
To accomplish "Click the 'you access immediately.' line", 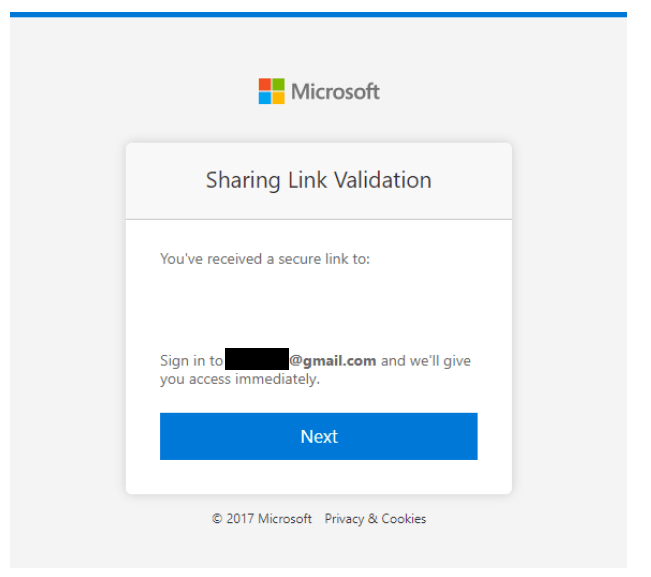I will (x=240, y=379).
